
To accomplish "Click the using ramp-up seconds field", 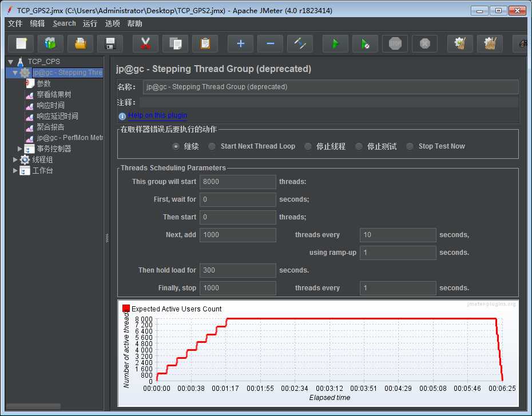I will point(398,253).
